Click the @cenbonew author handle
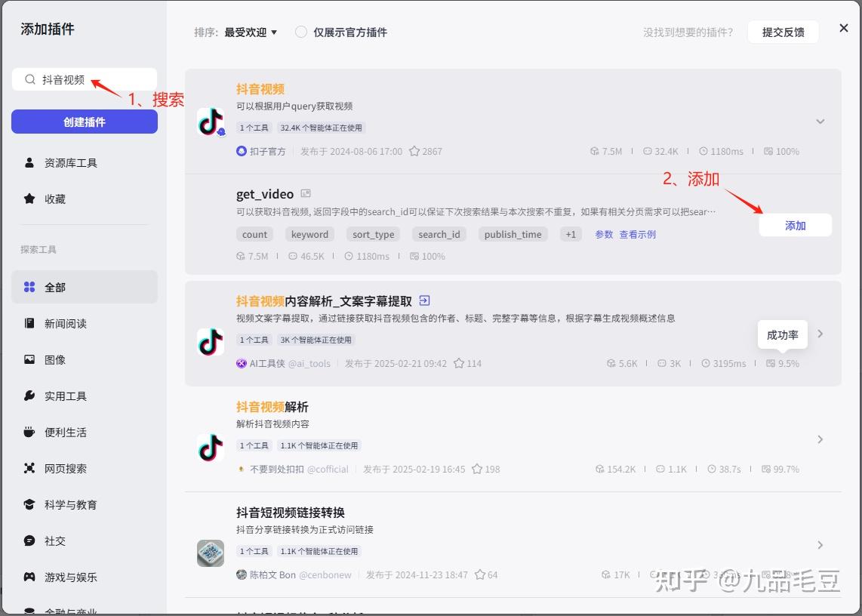The height and width of the screenshot is (616, 862). pyautogui.click(x=325, y=574)
